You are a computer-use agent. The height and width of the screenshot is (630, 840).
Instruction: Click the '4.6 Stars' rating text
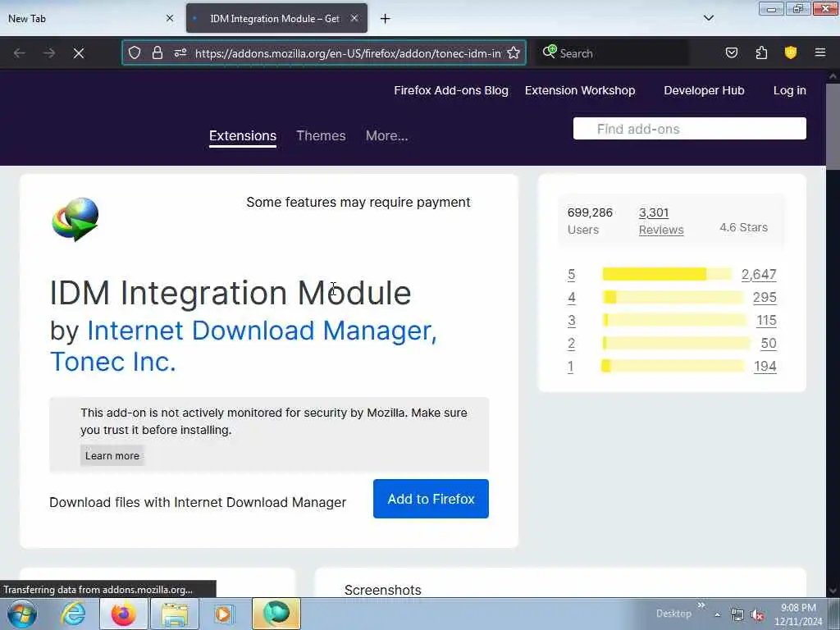(x=743, y=228)
